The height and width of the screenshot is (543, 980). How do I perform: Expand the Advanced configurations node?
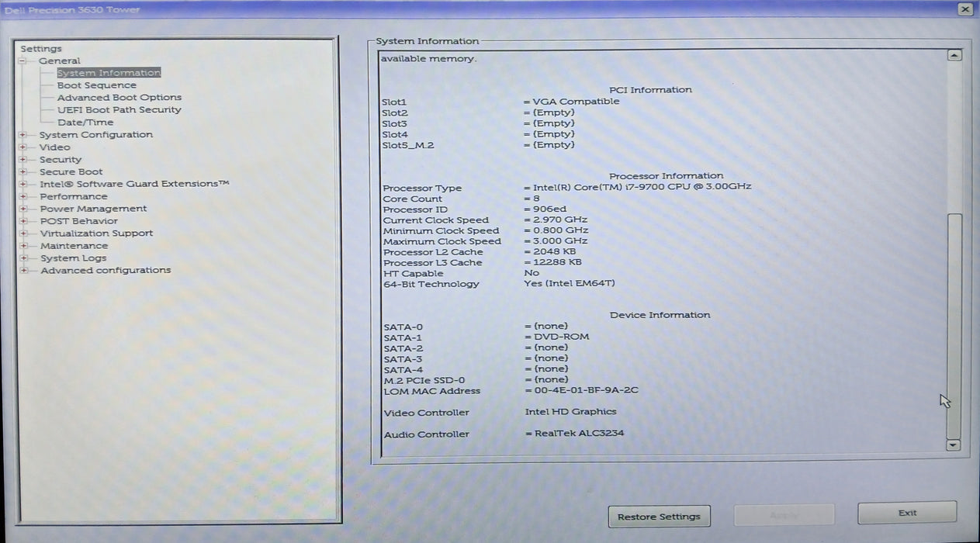pos(23,271)
